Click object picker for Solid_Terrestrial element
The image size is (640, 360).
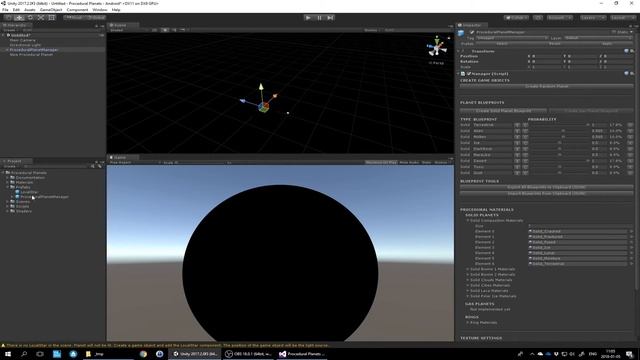tap(631, 264)
